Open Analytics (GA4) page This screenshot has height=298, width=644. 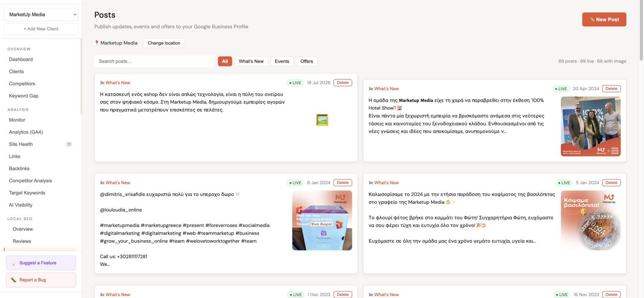[26, 132]
